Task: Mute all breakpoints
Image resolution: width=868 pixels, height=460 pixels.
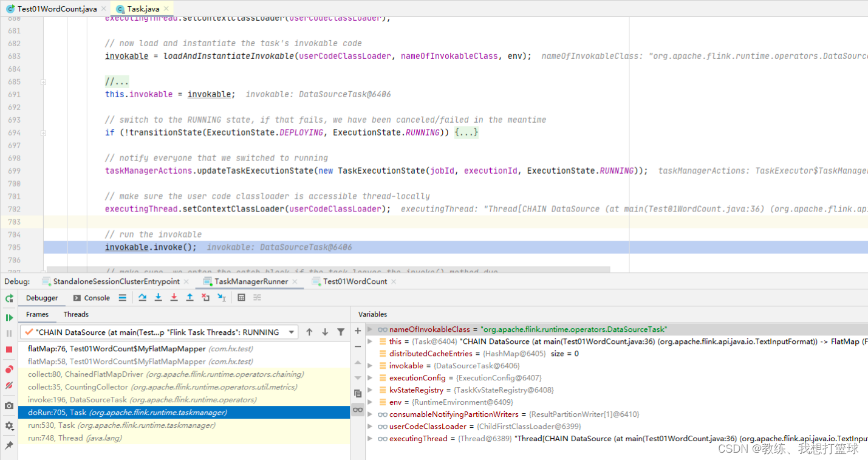Action: [9, 385]
